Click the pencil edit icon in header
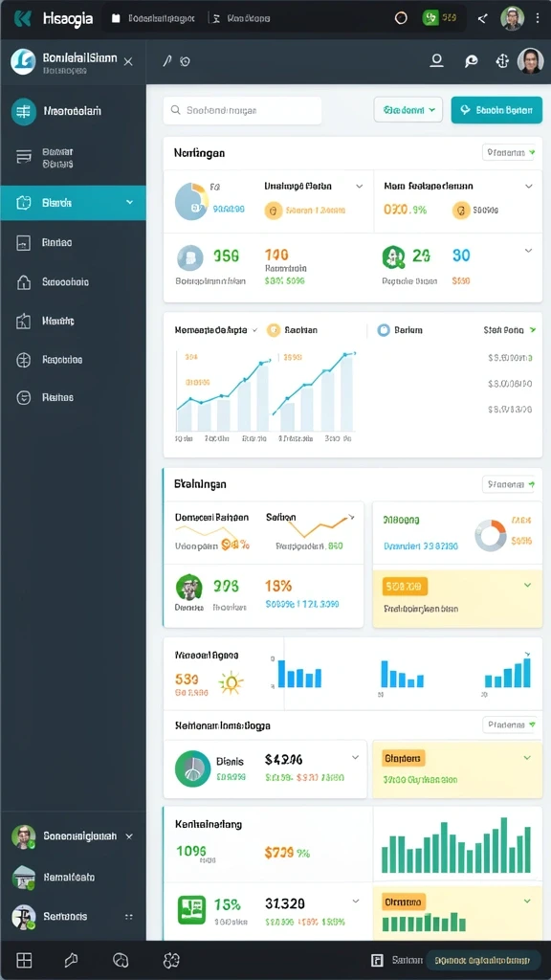551x980 pixels. 166,60
